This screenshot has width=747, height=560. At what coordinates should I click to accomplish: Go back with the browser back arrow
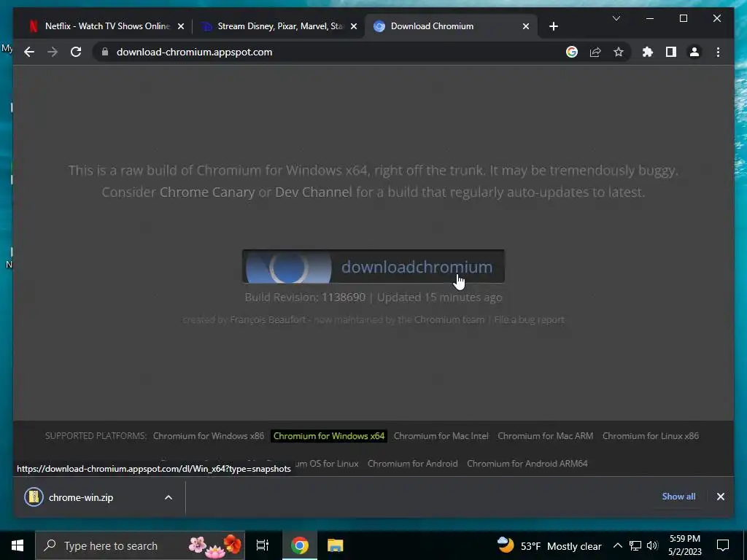pyautogui.click(x=29, y=52)
